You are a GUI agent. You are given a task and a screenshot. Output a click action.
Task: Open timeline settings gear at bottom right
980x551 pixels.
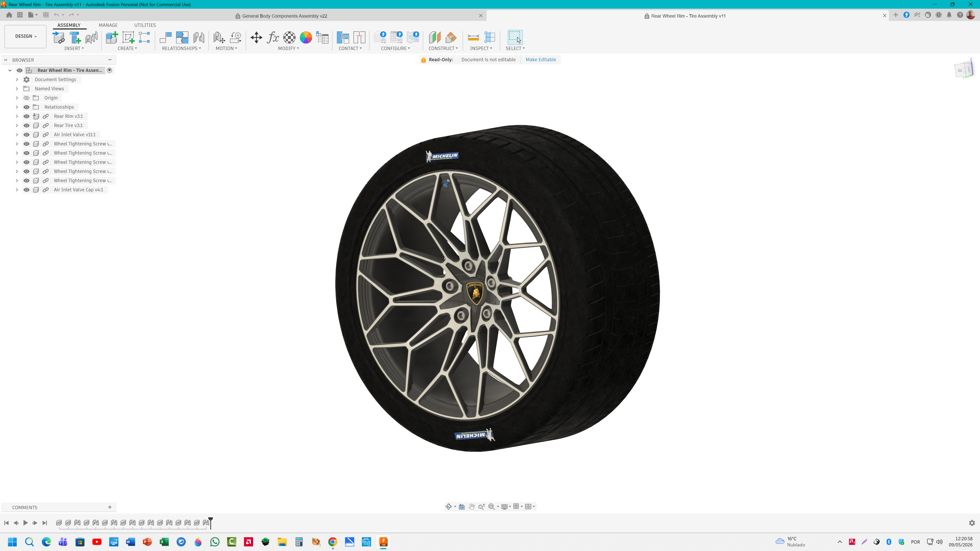(x=972, y=523)
